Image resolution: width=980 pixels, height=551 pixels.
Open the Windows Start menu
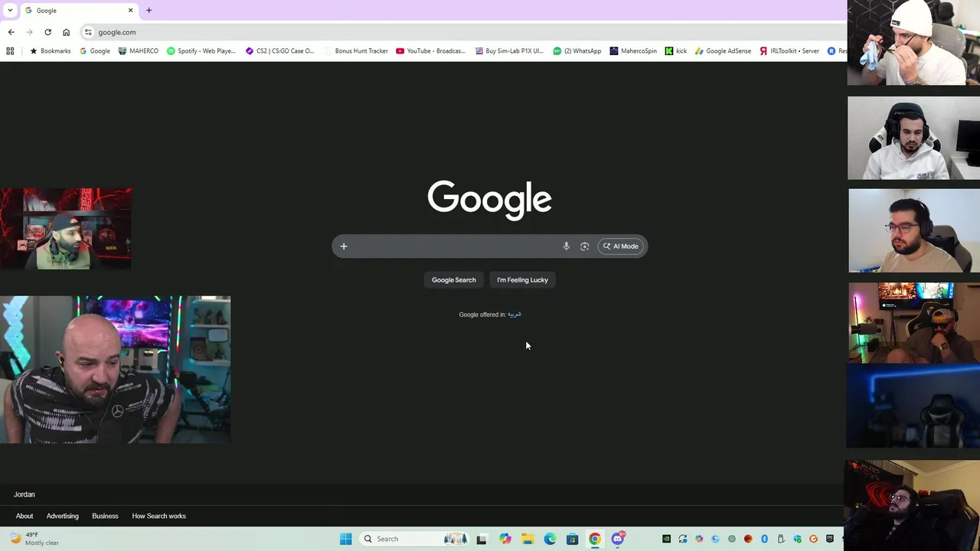point(345,539)
